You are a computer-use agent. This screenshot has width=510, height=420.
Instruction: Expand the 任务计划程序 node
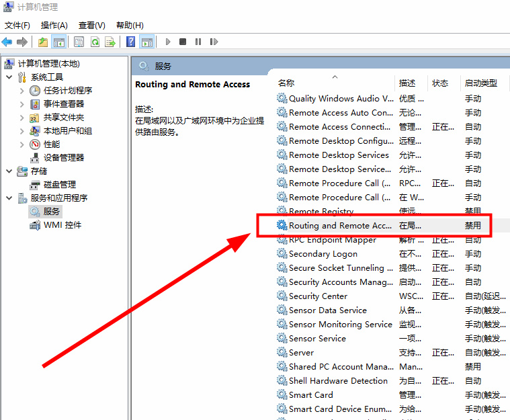(x=22, y=91)
